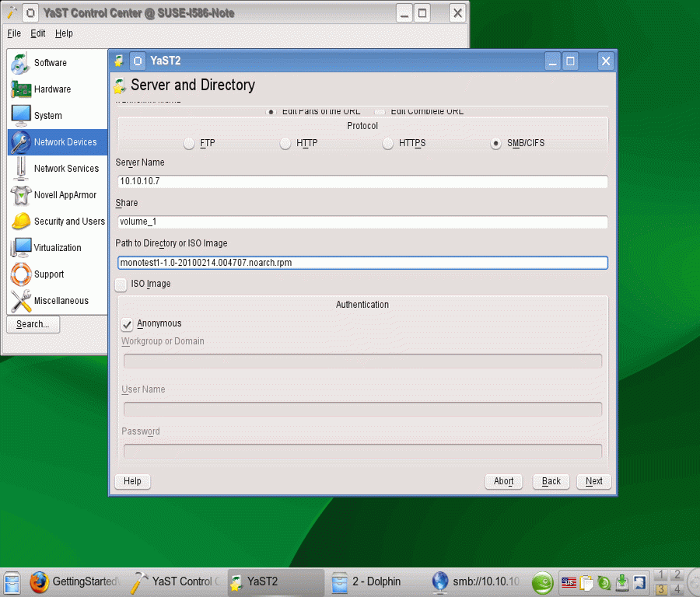Open the clipboard tray icon
Screen dimensions: 700x597
point(586,583)
